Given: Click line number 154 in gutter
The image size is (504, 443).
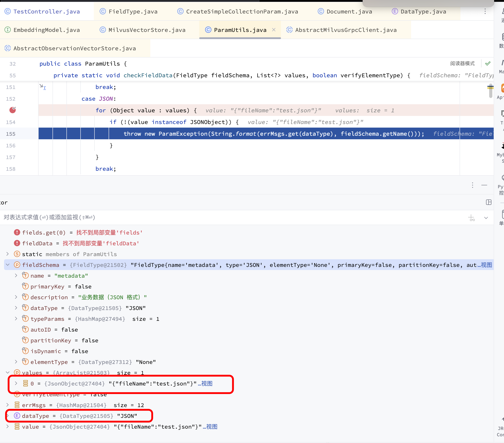Looking at the screenshot, I should [x=11, y=122].
